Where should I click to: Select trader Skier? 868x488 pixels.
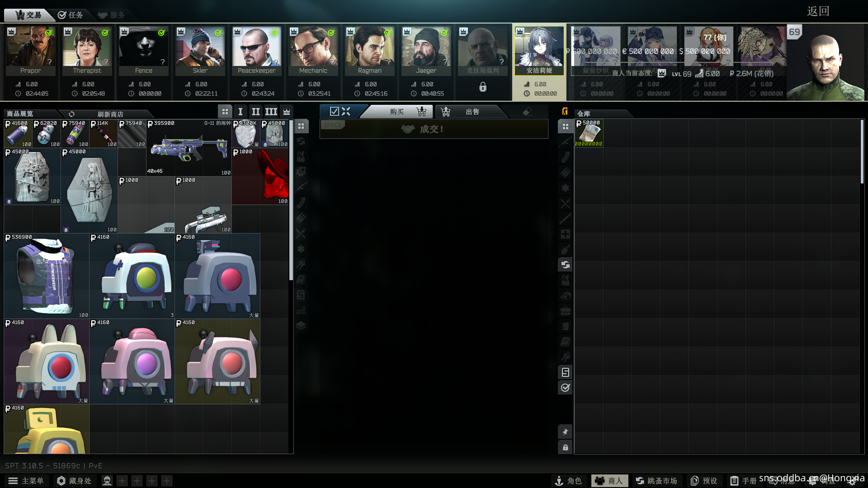click(x=200, y=51)
